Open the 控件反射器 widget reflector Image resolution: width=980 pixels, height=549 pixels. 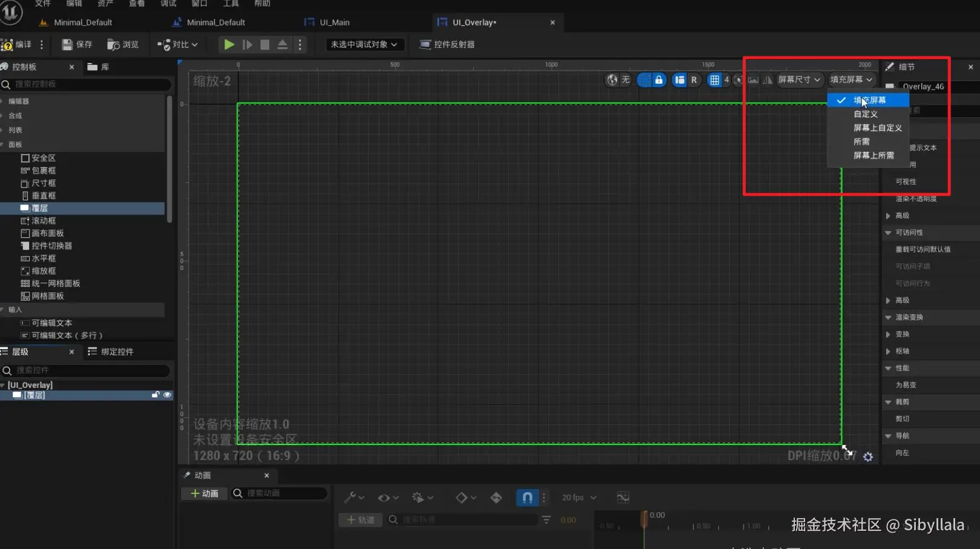pos(448,45)
